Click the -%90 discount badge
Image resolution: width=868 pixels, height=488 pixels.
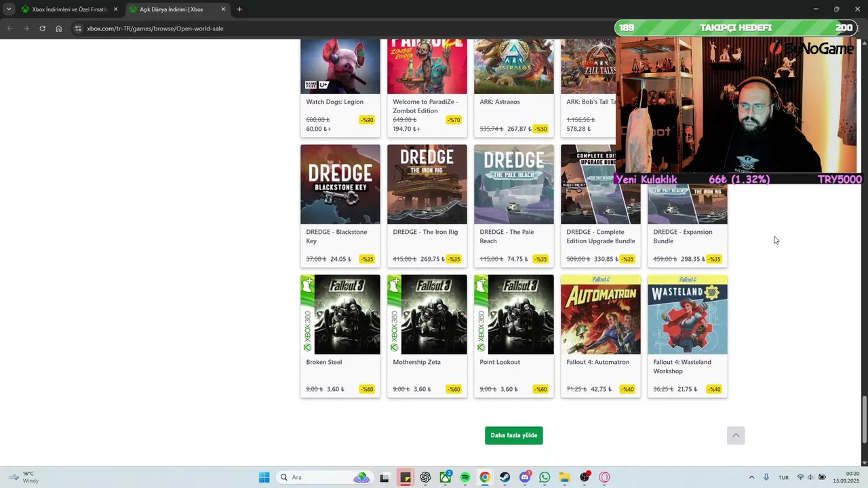point(367,120)
